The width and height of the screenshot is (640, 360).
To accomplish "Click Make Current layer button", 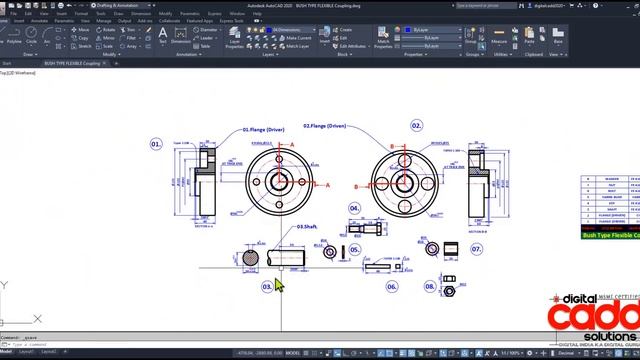I will click(296, 38).
